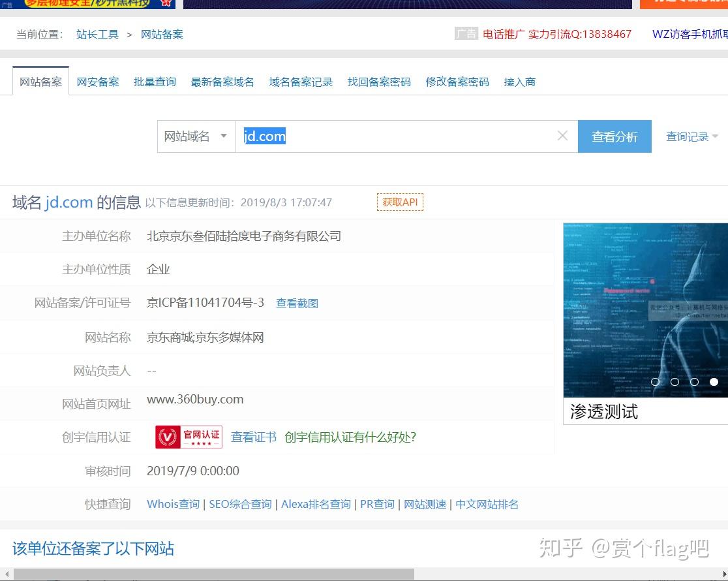Screen dimensions: 728x581
Task: Open the 网站测速 quick link
Action: (x=425, y=505)
